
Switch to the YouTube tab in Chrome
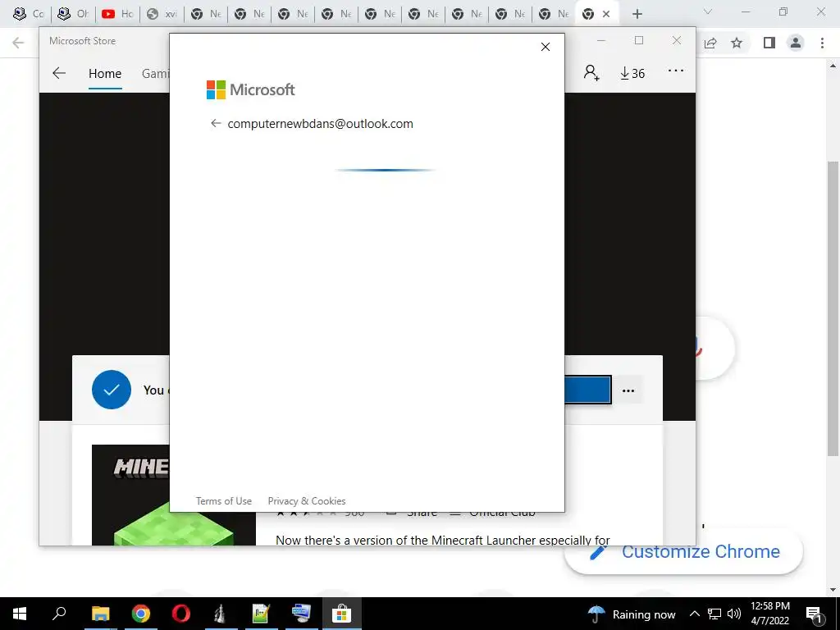[x=118, y=14]
